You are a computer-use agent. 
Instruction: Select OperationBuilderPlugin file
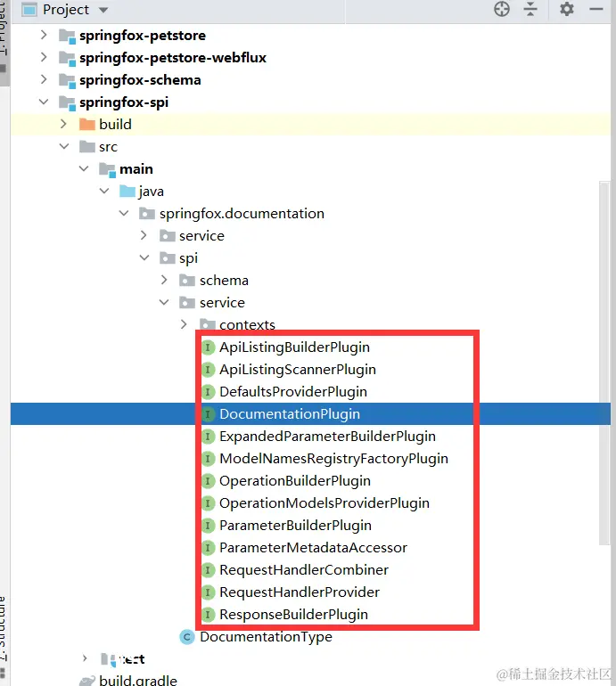point(295,481)
